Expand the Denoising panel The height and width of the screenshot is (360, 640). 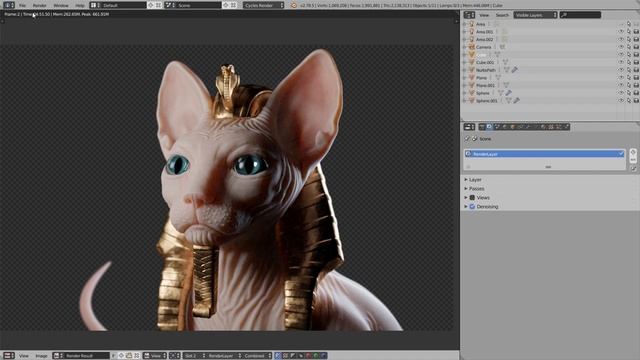(x=466, y=207)
